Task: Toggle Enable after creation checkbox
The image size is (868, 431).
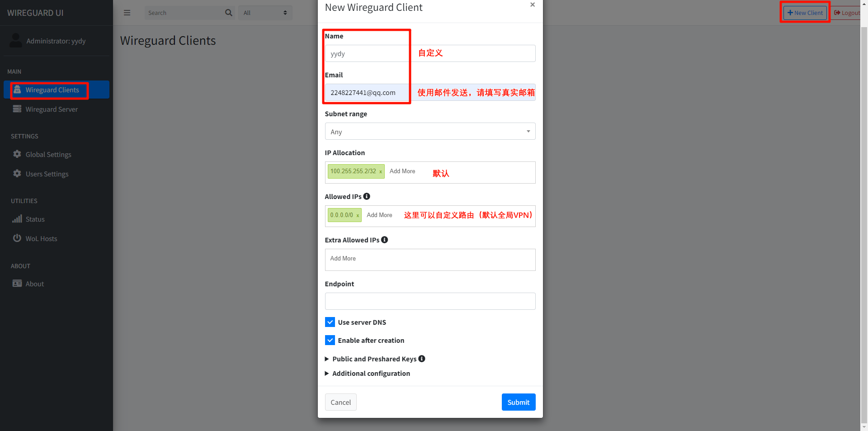Action: pyautogui.click(x=330, y=340)
